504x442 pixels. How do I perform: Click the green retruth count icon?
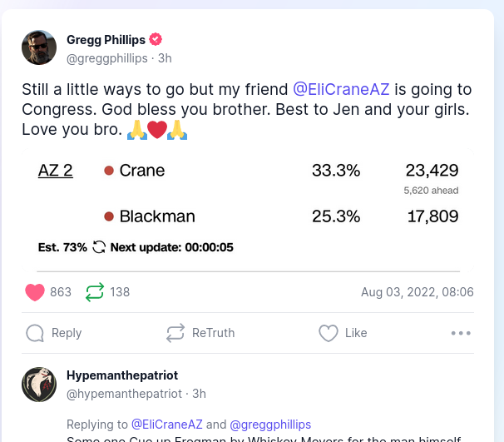coord(95,292)
